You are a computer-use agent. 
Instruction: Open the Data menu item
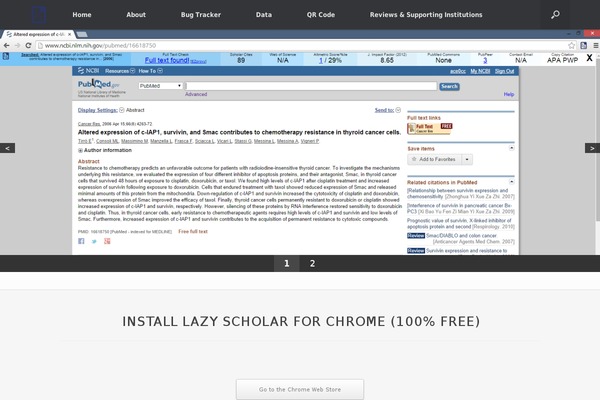[x=264, y=15]
